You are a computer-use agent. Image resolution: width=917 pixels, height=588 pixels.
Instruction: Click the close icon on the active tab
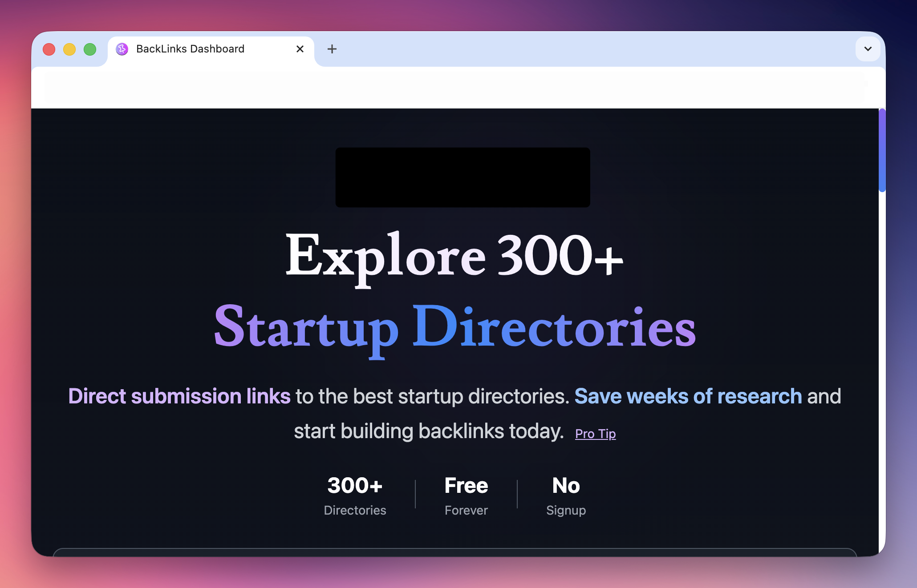[299, 49]
